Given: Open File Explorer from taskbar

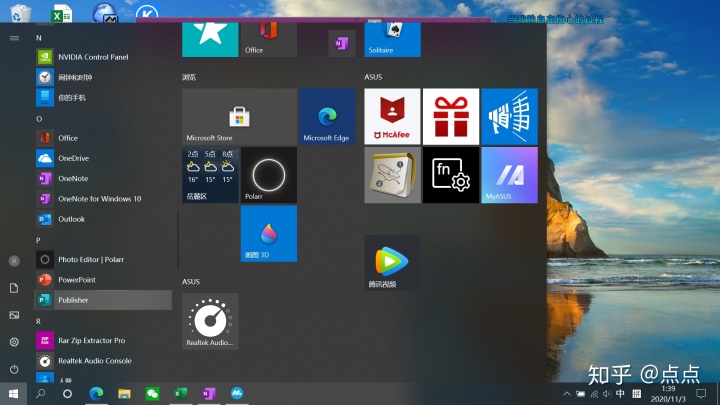Looking at the screenshot, I should click(x=124, y=394).
